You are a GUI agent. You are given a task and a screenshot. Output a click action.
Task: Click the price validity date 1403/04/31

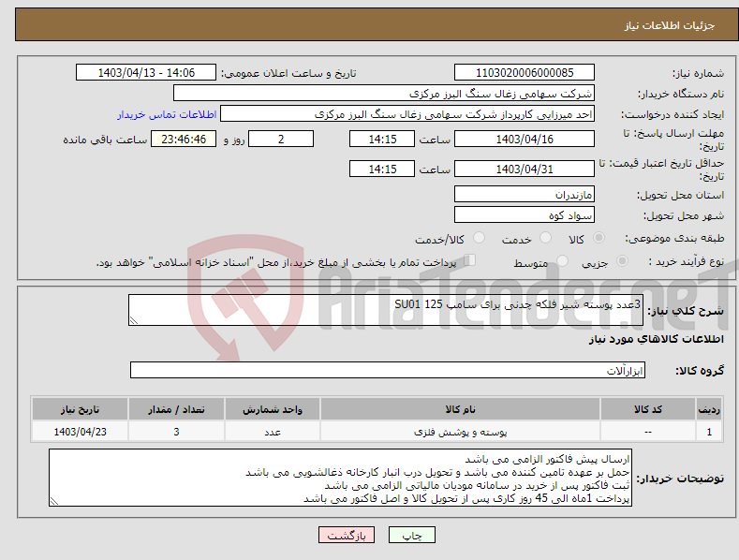525,169
